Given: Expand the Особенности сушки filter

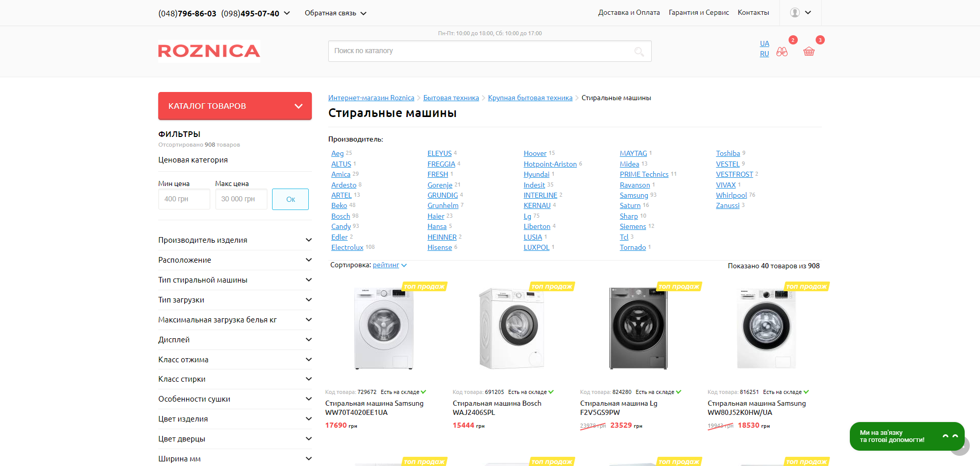Looking at the screenshot, I should [x=235, y=399].
